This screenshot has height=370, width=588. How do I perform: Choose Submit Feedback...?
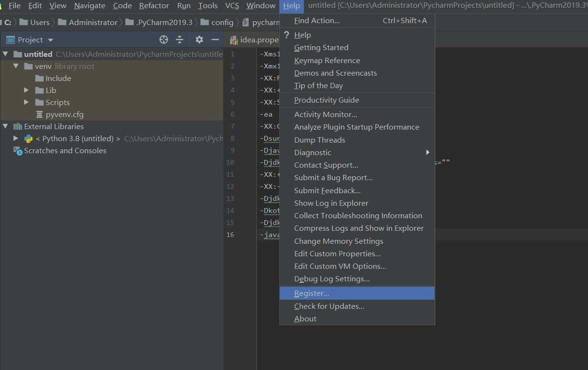click(357, 190)
